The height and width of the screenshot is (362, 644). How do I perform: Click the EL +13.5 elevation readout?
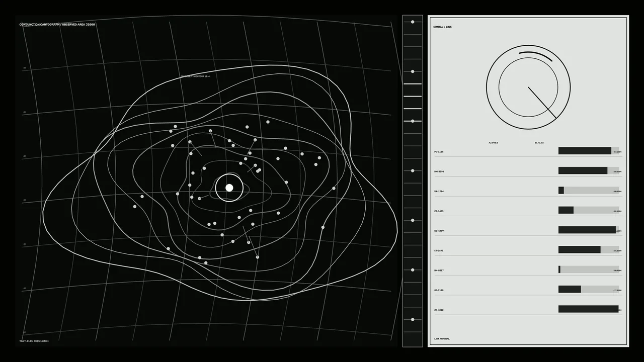coord(539,143)
